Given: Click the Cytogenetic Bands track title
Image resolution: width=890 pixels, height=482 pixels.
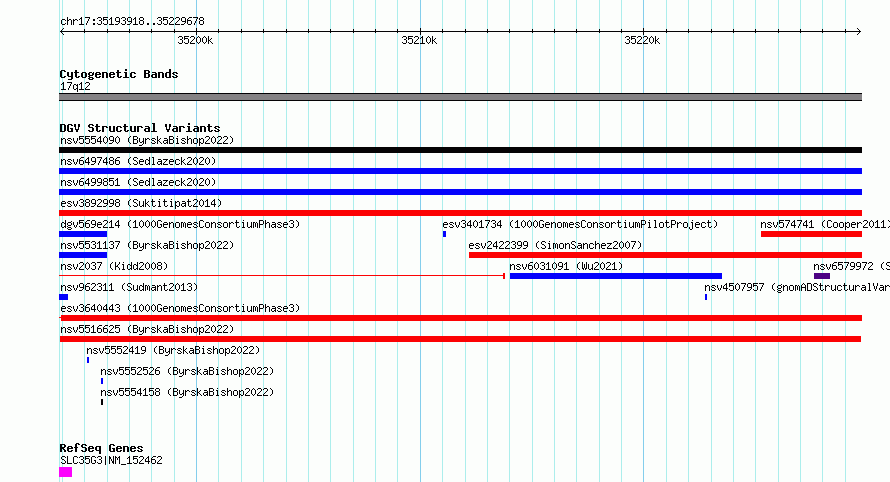Looking at the screenshot, I should click(x=119, y=74).
